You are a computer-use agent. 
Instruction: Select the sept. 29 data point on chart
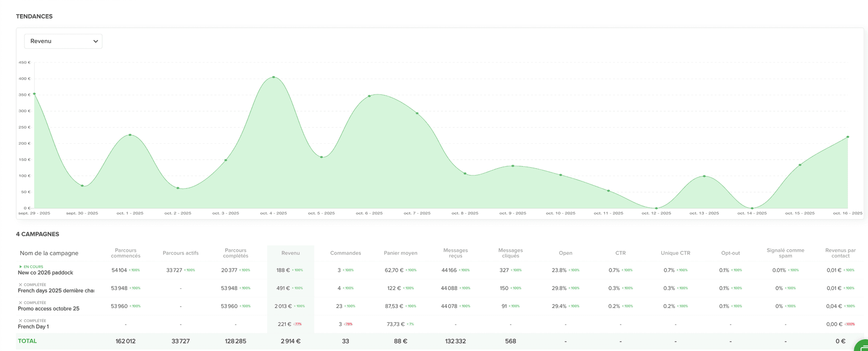[x=34, y=94]
